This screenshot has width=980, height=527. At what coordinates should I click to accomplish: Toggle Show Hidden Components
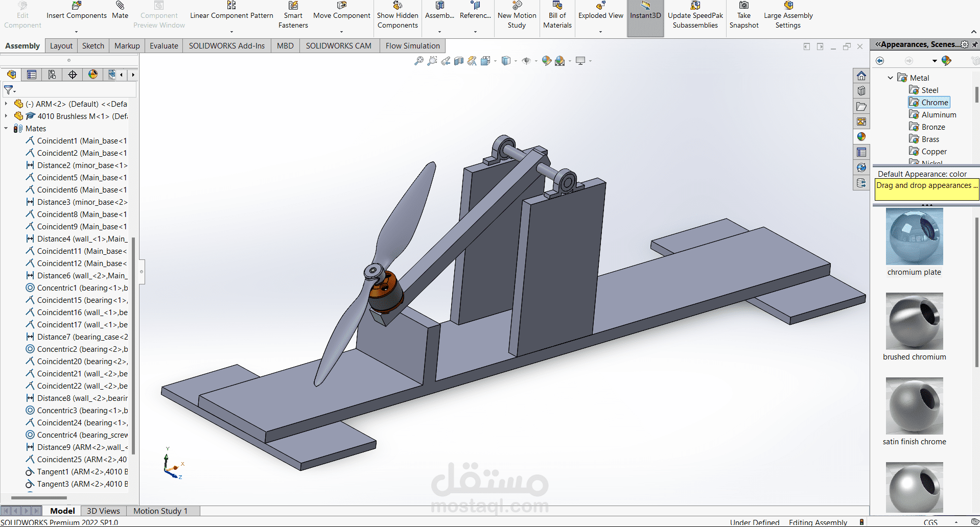click(398, 15)
